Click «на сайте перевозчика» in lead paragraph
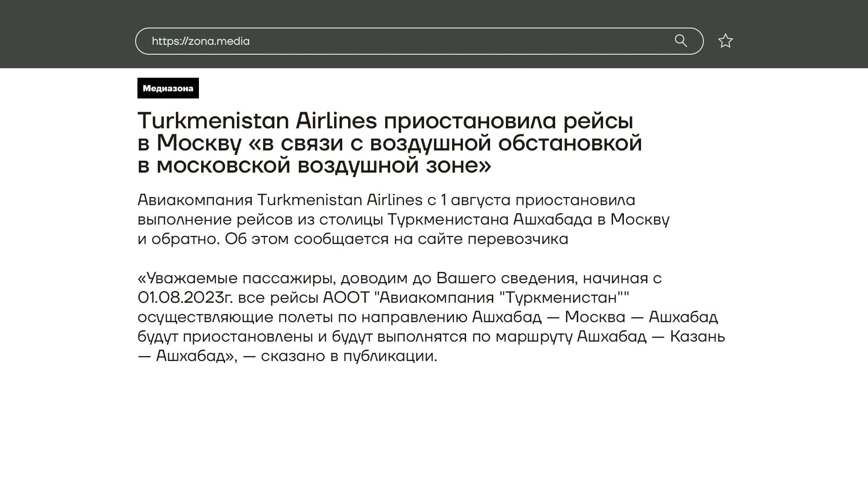The image size is (868, 488). tap(481, 239)
